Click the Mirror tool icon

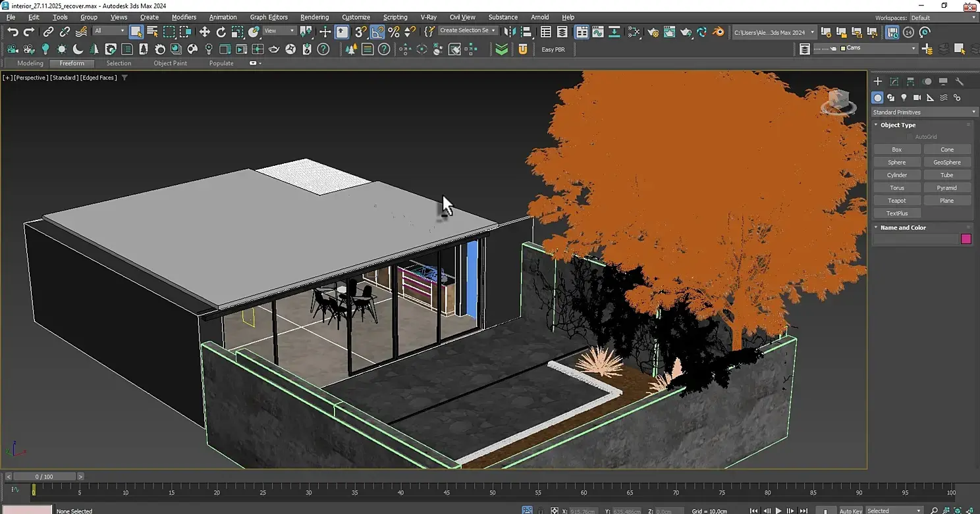pos(510,32)
